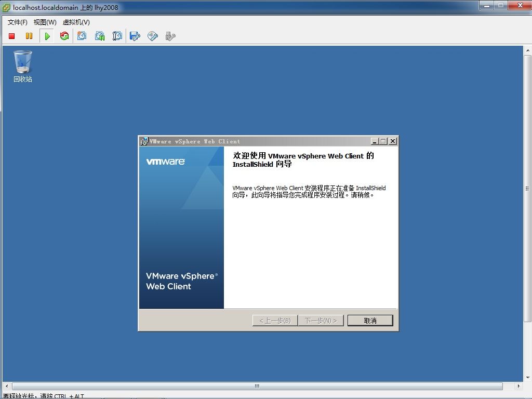Open the 虚拟机(V) menu
Screen dimensions: 532x399
click(x=76, y=22)
